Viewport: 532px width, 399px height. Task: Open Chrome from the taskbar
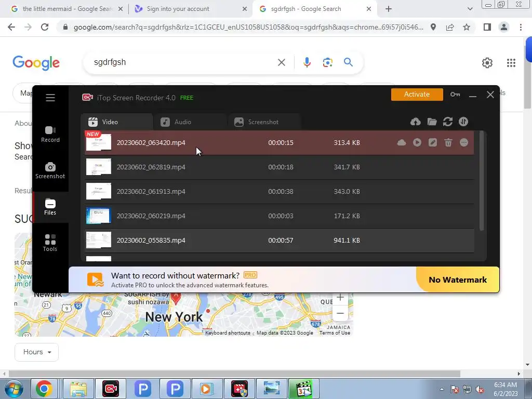[44, 389]
